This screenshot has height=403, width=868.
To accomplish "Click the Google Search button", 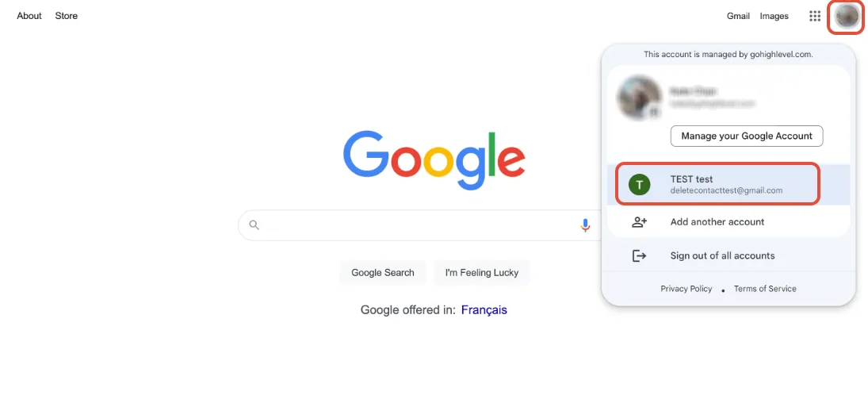I will (383, 273).
